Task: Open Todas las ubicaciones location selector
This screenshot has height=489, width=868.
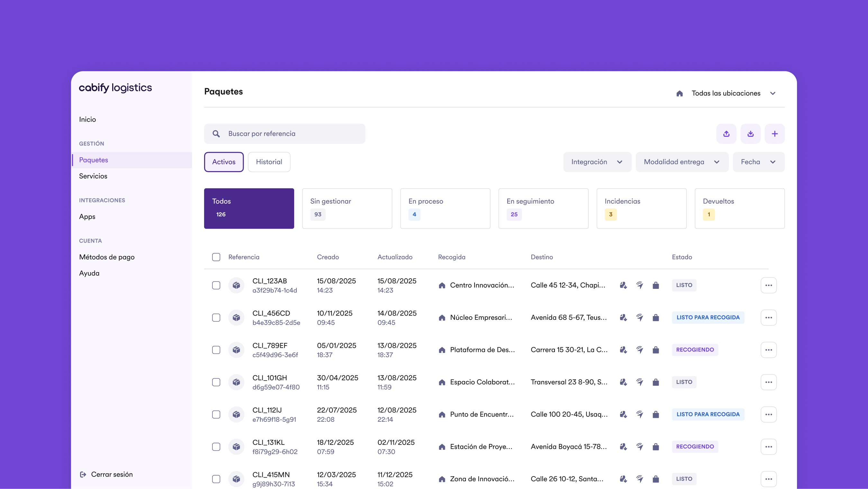Action: 726,93
